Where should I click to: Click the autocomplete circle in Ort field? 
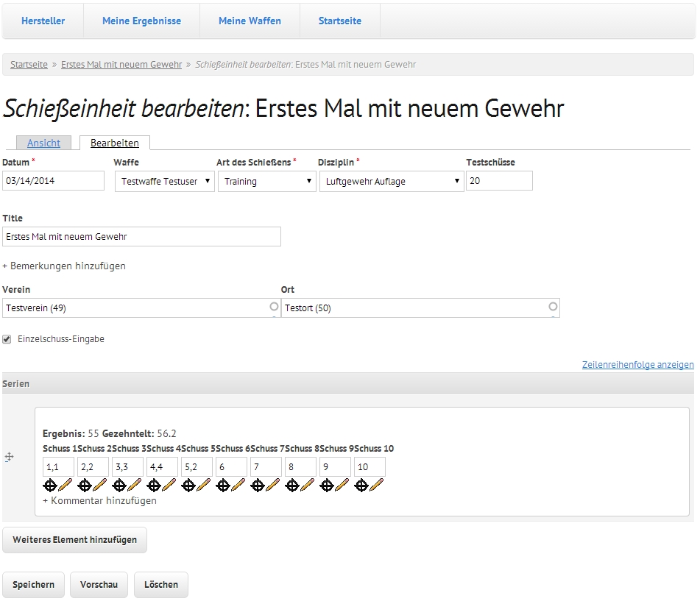pyautogui.click(x=553, y=307)
